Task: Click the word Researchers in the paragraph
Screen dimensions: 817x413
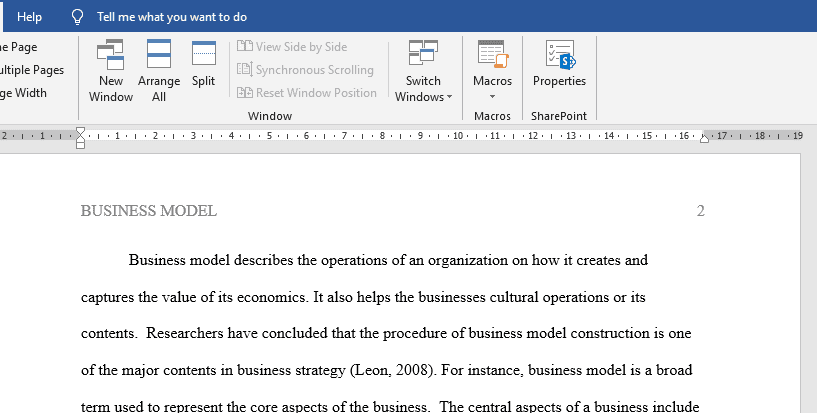Action: [184, 333]
